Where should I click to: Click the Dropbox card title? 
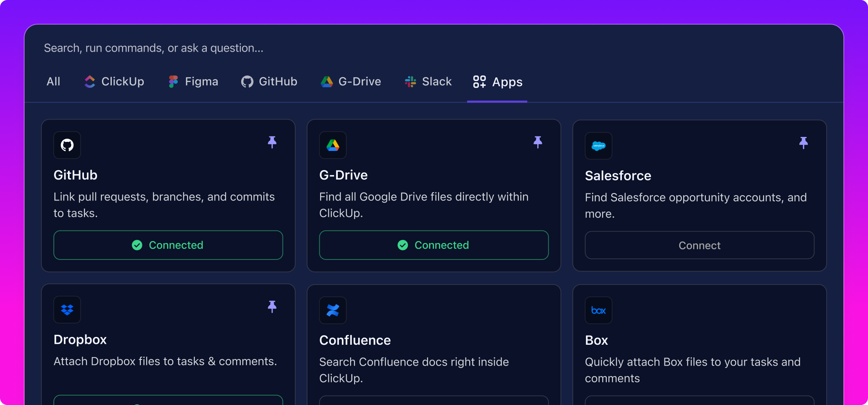click(x=80, y=340)
